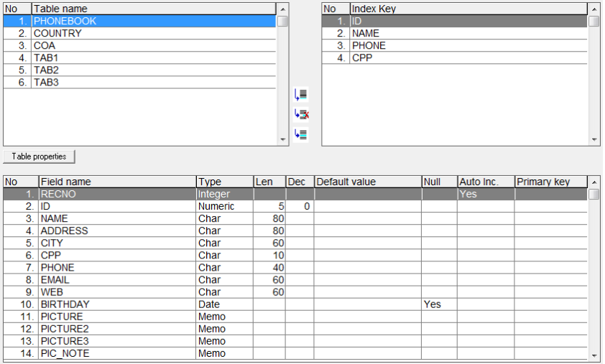Screen dimensions: 605x364
Task: Choose table TAB1 from the list
Action: [x=139, y=58]
